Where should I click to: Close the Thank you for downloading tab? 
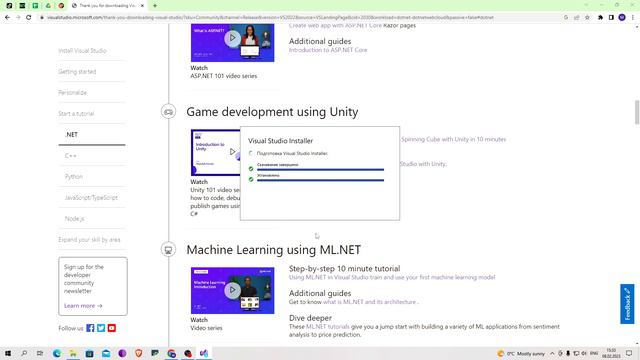(x=142, y=6)
